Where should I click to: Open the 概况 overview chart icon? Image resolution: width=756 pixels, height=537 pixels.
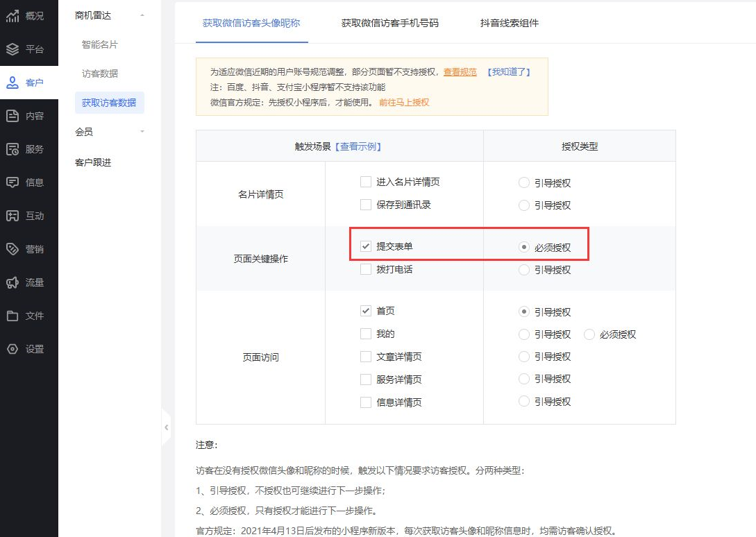point(12,16)
